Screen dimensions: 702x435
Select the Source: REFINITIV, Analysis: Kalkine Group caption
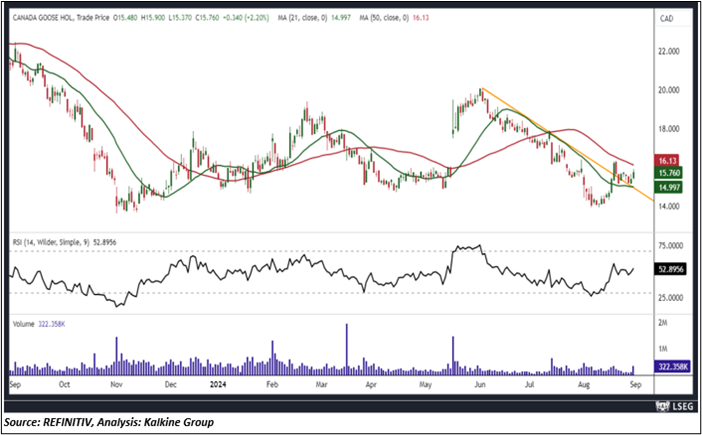point(109,422)
